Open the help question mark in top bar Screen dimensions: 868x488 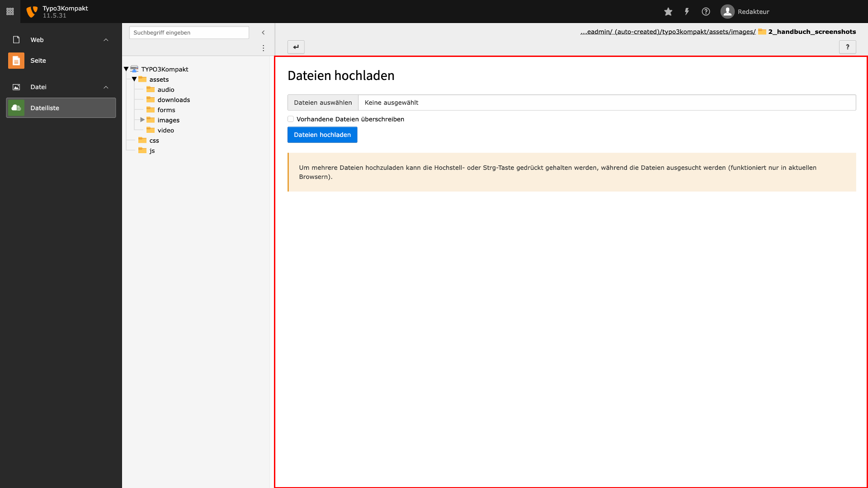pos(706,12)
